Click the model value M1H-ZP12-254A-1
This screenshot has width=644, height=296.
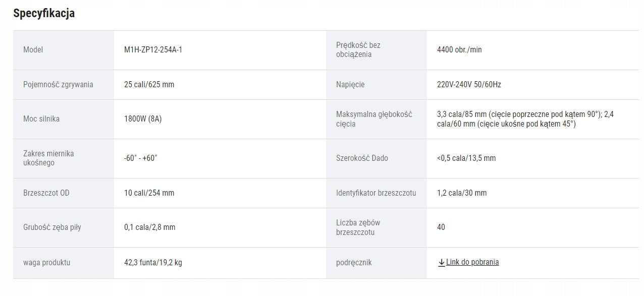(153, 50)
